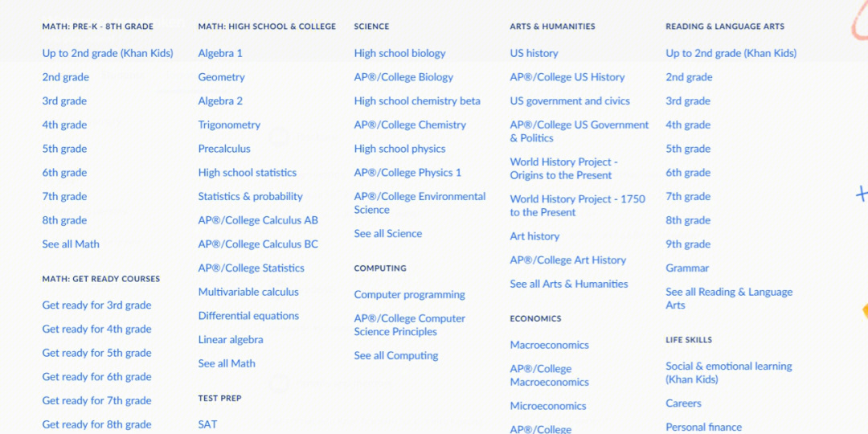The height and width of the screenshot is (434, 868).
Task: Open AP/College Physics 1
Action: (x=407, y=172)
